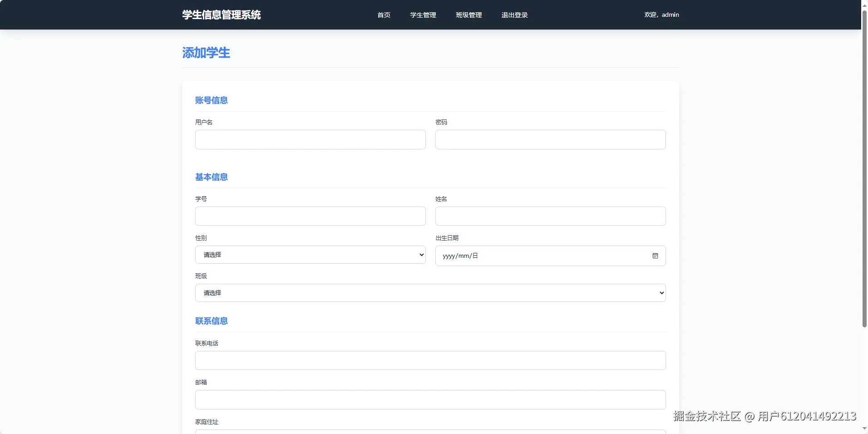Image resolution: width=868 pixels, height=434 pixels.
Task: Open the calendar icon in 出生日期 field
Action: pyautogui.click(x=655, y=256)
